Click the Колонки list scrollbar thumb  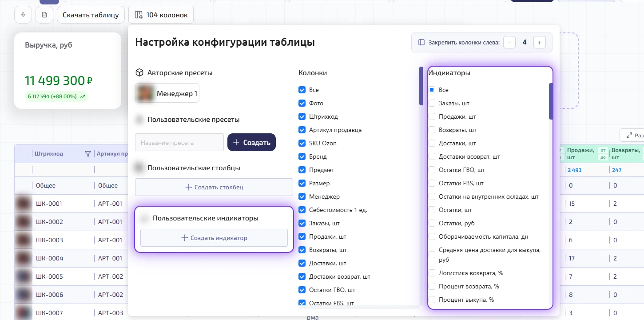click(421, 86)
